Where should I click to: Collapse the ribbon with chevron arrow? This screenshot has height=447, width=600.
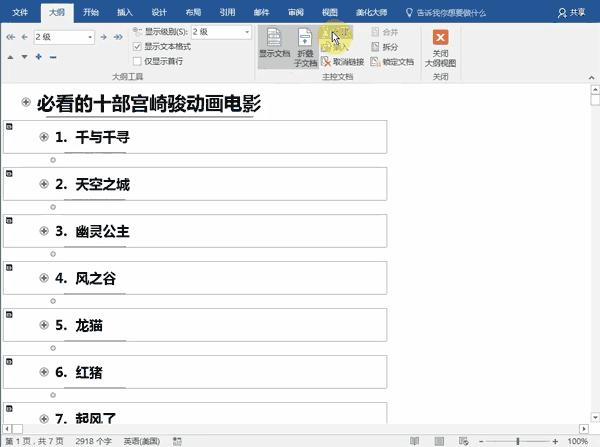click(x=592, y=78)
